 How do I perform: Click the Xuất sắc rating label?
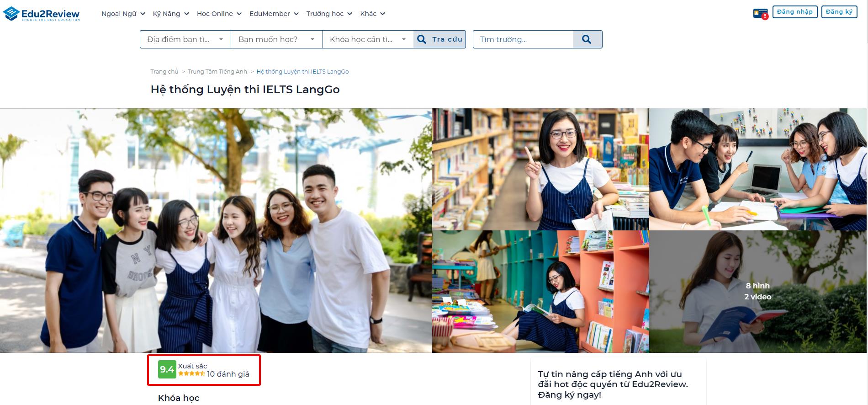tap(192, 366)
